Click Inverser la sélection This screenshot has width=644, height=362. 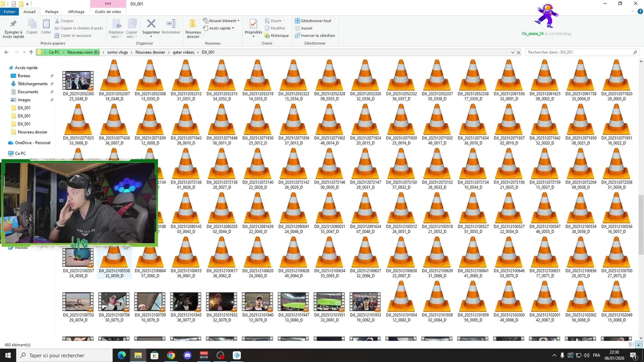[x=315, y=36]
